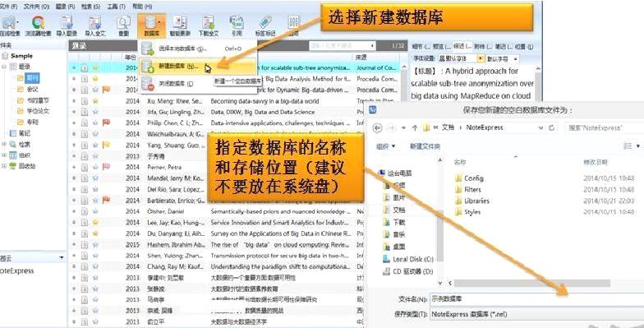644x328 pixels.
Task: Click the 文件名 filename input field
Action: [536, 299]
